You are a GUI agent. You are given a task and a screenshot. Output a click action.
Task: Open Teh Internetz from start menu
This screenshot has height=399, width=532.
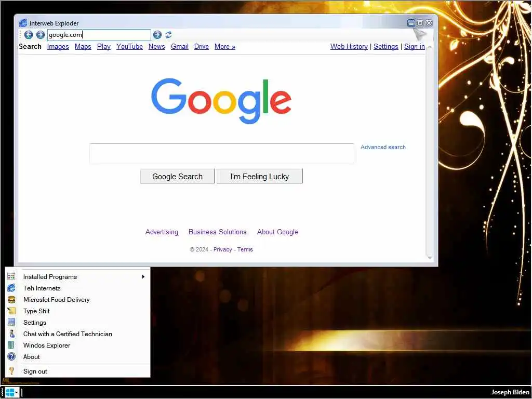click(x=78, y=288)
